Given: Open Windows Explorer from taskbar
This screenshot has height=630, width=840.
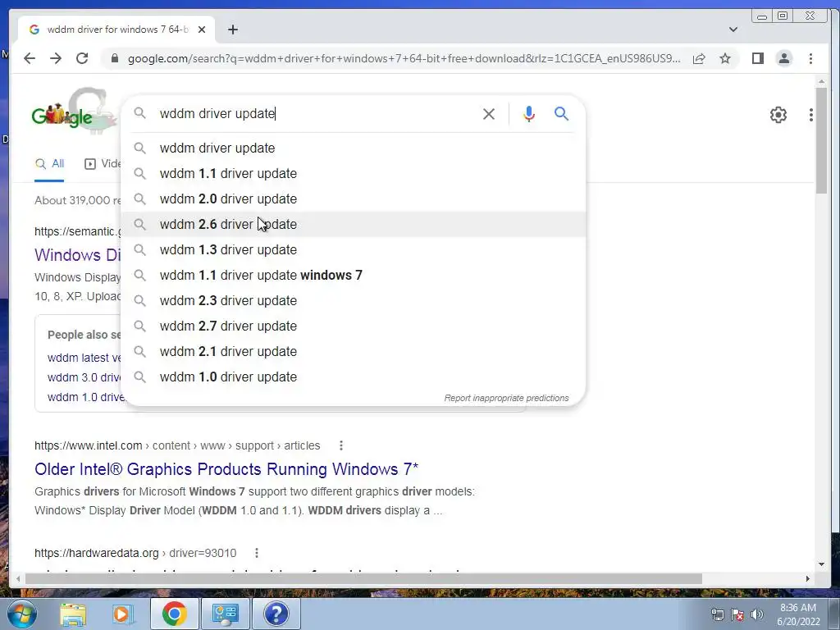Looking at the screenshot, I should [73, 614].
